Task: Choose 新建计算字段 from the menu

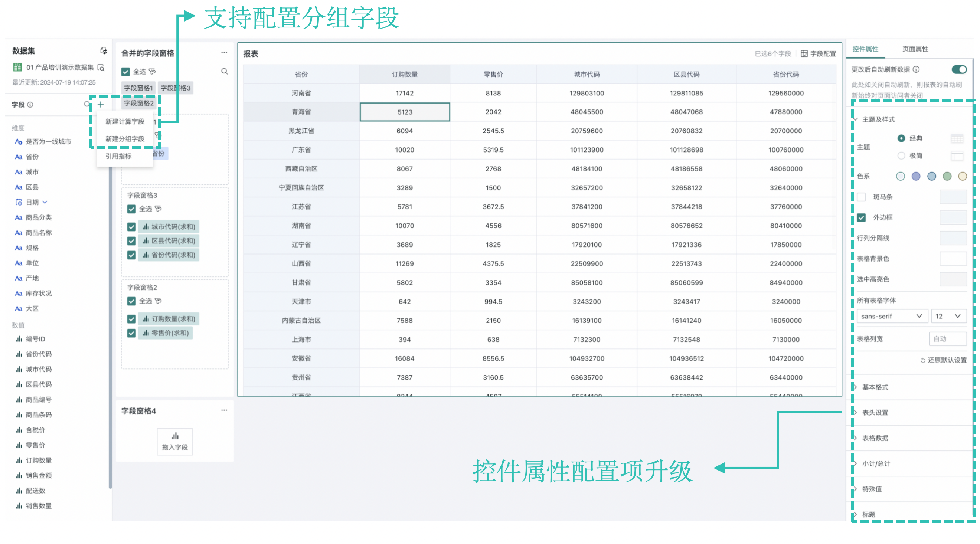Action: (125, 121)
